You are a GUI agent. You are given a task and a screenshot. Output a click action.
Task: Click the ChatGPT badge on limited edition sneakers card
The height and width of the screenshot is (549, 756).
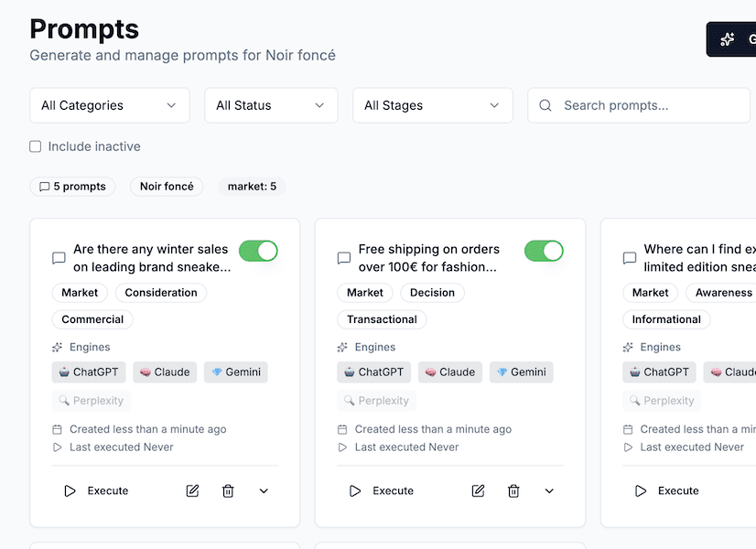click(x=659, y=371)
